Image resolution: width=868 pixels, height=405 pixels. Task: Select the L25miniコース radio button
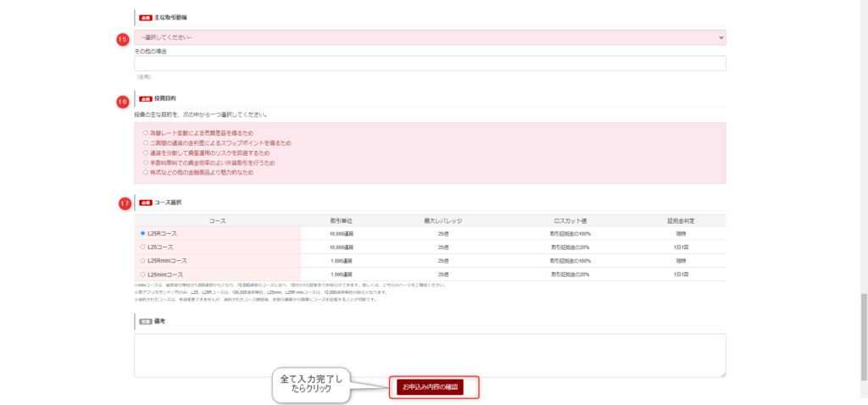[143, 275]
